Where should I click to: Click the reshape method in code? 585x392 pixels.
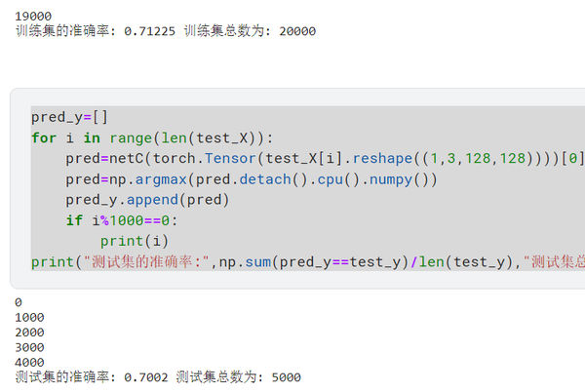pyautogui.click(x=382, y=159)
